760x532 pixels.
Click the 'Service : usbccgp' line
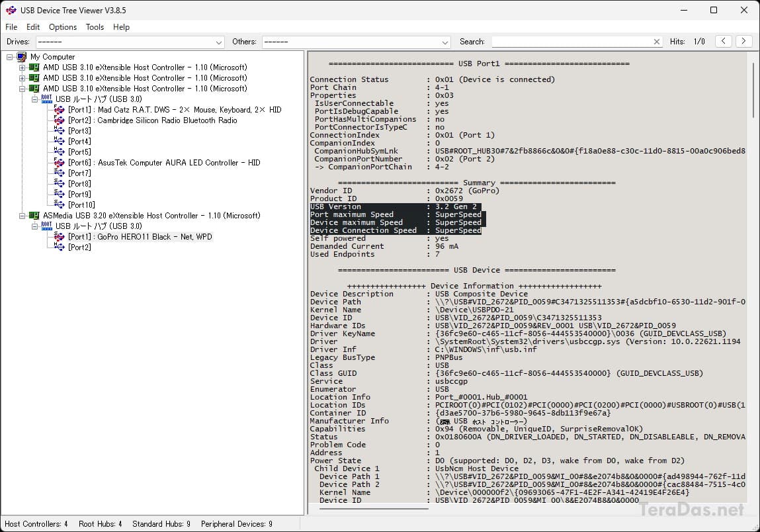click(x=389, y=381)
